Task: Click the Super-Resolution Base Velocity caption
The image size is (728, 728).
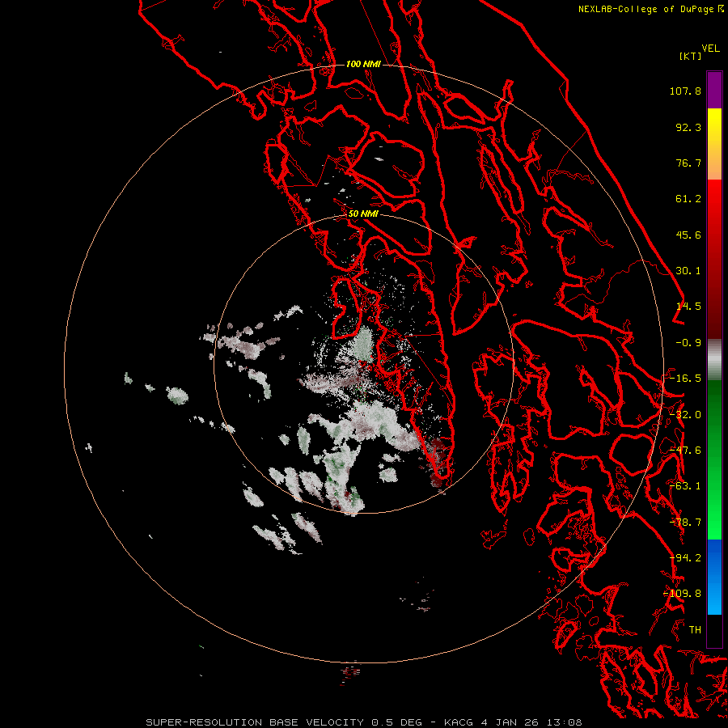Action: tap(363, 722)
